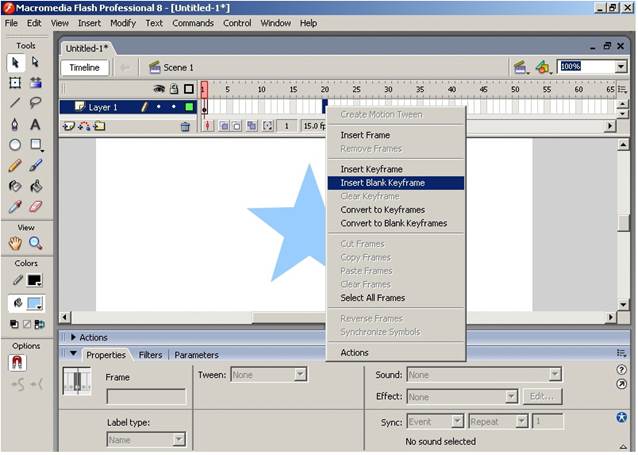Toggle Onion Skin Outlines button

coord(237,126)
